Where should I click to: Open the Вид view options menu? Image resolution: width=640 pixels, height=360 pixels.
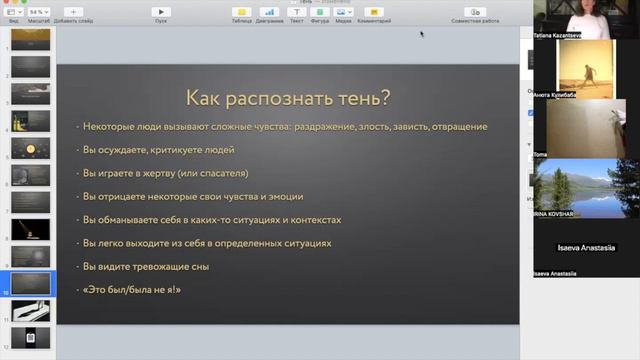tap(14, 12)
